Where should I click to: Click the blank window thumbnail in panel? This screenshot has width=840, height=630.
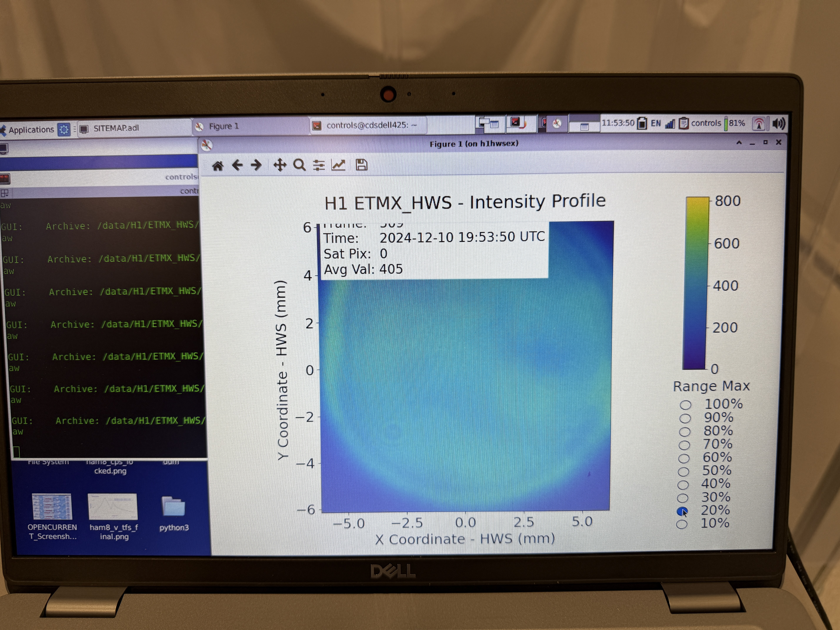point(584,124)
